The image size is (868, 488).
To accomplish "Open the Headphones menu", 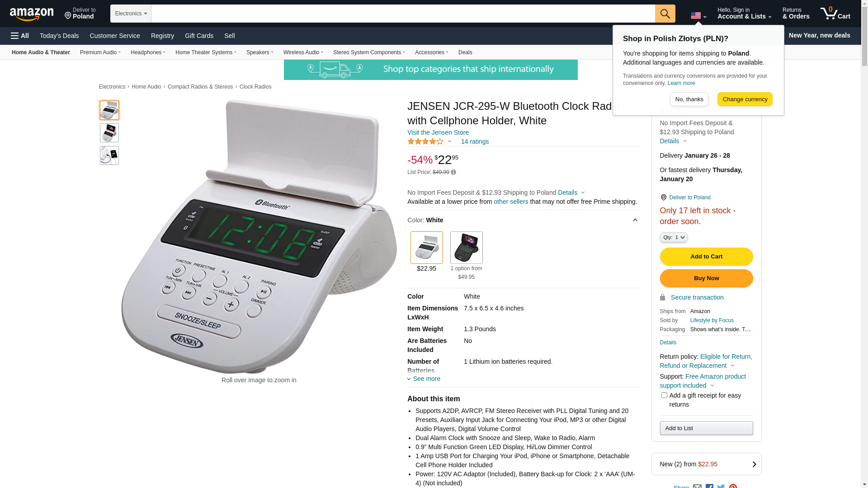I will (x=148, y=52).
